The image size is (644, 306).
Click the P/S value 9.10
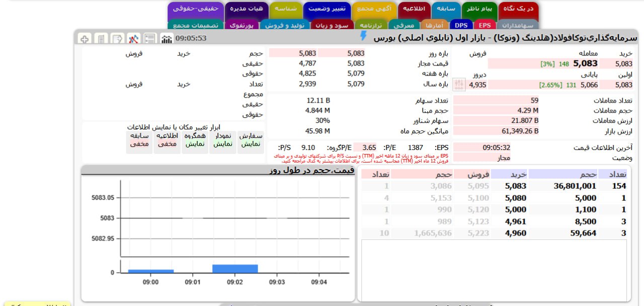(308, 147)
